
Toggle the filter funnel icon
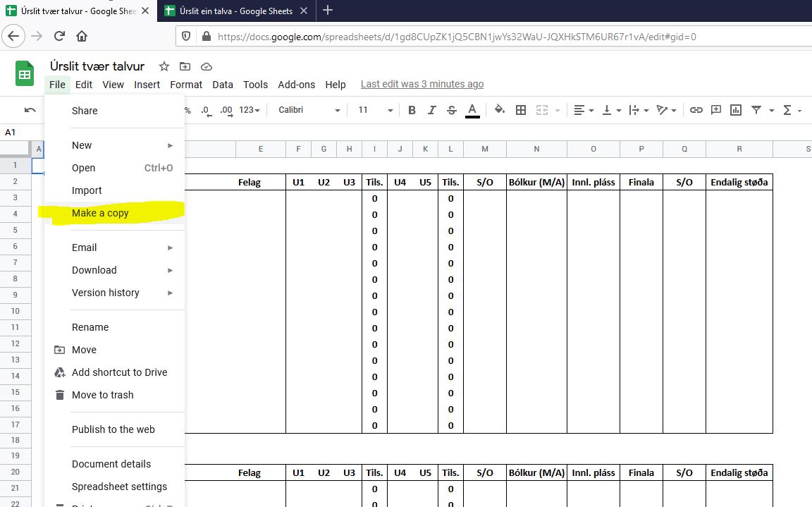pyautogui.click(x=756, y=110)
